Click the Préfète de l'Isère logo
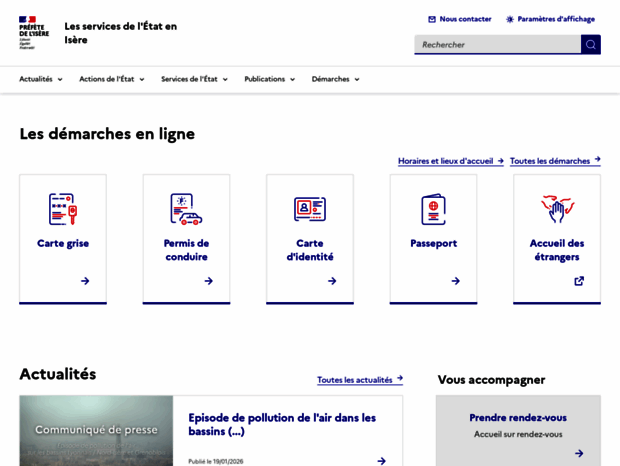The height and width of the screenshot is (466, 620). [34, 33]
